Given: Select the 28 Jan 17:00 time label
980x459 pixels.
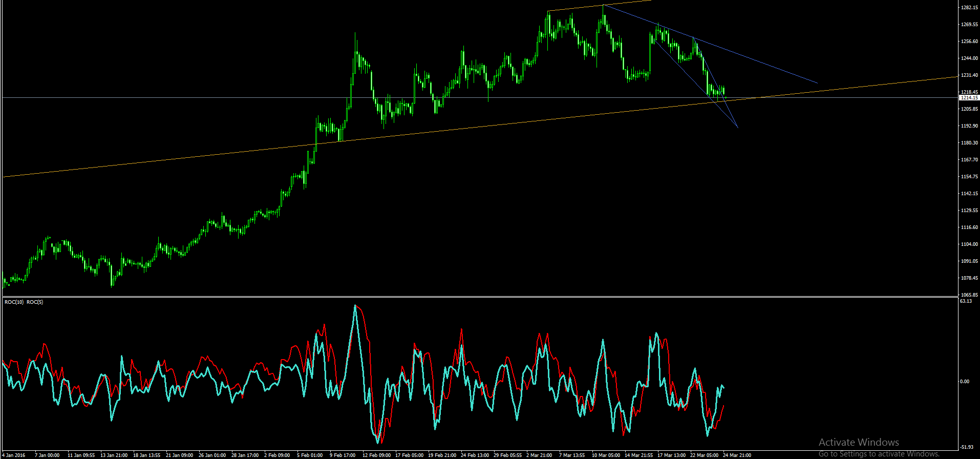Looking at the screenshot, I should 245,455.
